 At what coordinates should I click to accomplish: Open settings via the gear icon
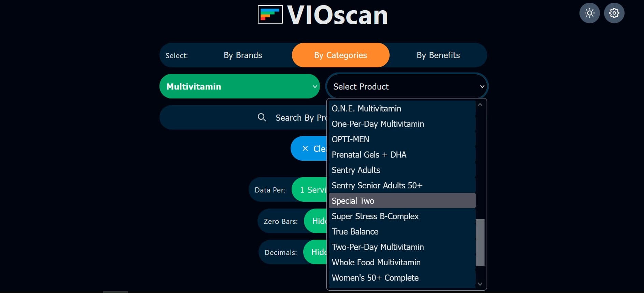tap(614, 13)
